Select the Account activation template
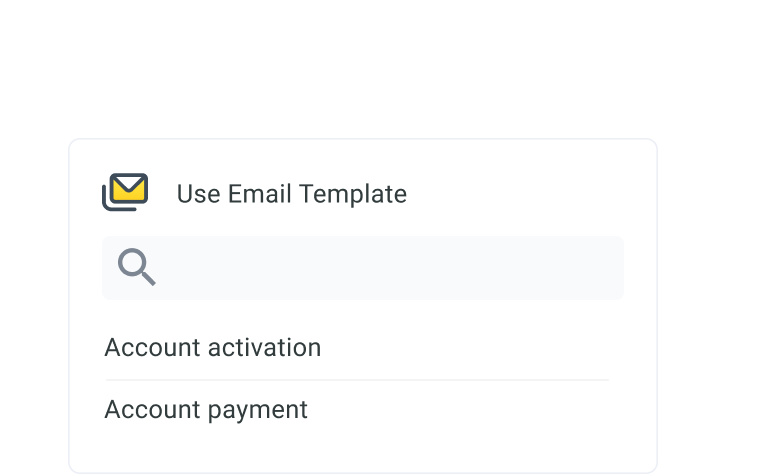The height and width of the screenshot is (474, 780). [x=213, y=348]
